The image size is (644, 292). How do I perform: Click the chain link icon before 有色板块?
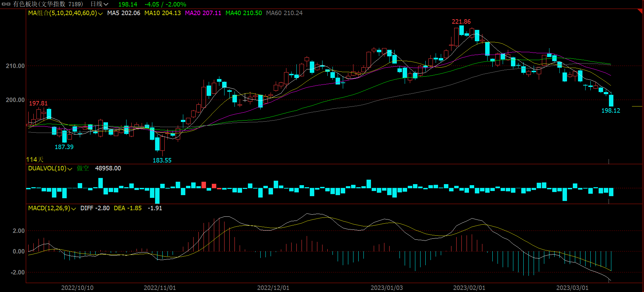6,4
